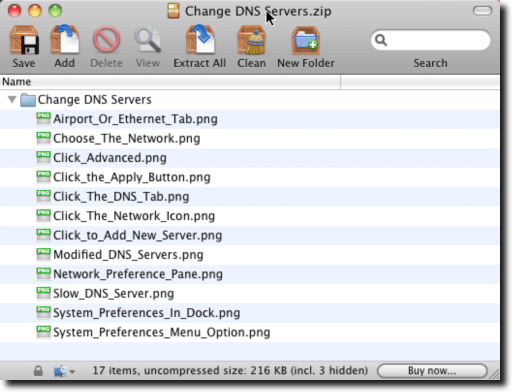Click the yellow minimize window button
Viewport: 512px width, 392px height.
click(35, 11)
